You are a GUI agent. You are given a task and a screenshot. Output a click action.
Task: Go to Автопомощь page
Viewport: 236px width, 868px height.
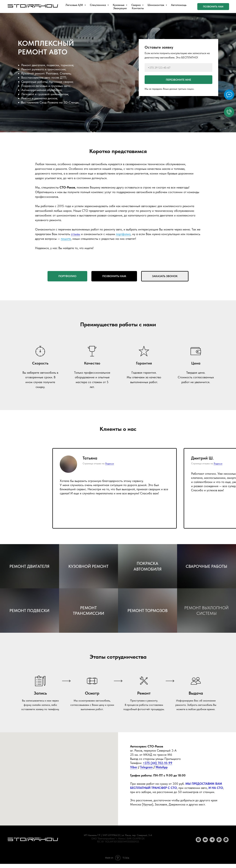[179, 5]
